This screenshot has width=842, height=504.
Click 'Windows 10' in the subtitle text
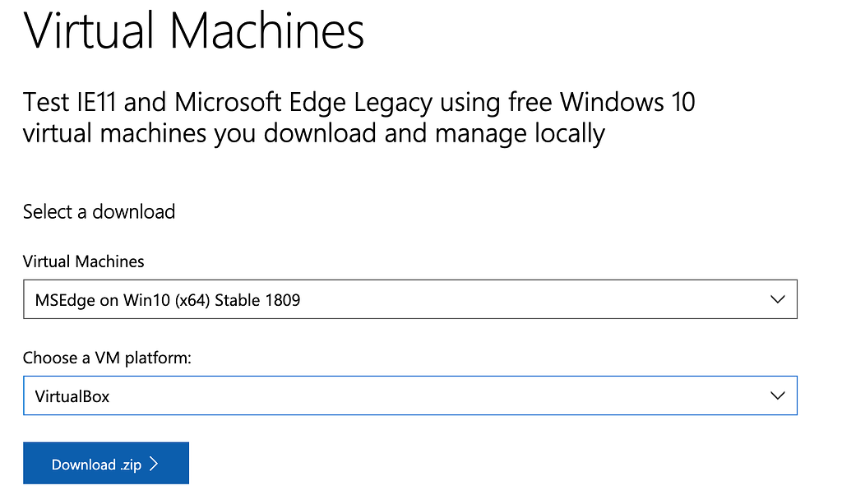(627, 103)
